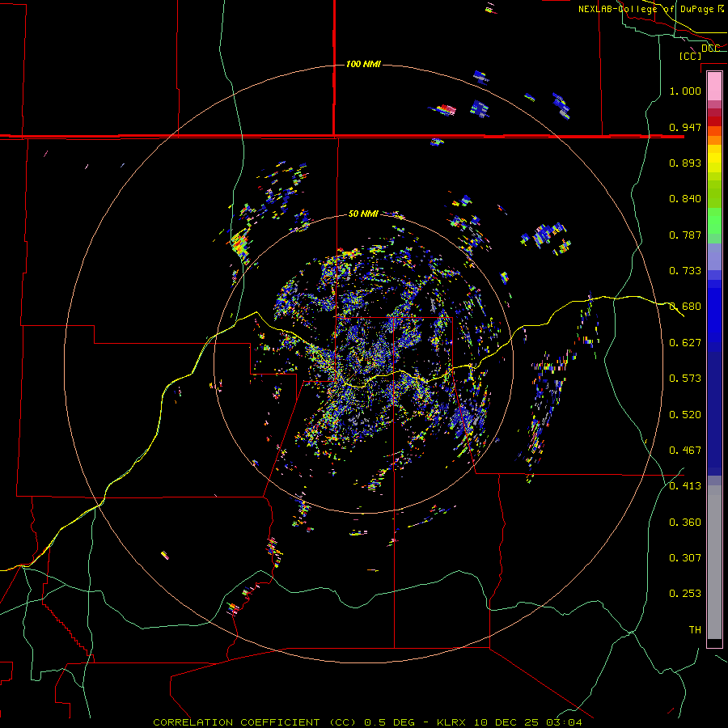This screenshot has width=728, height=728.
Task: Click the 0.627 legend value
Action: [685, 343]
